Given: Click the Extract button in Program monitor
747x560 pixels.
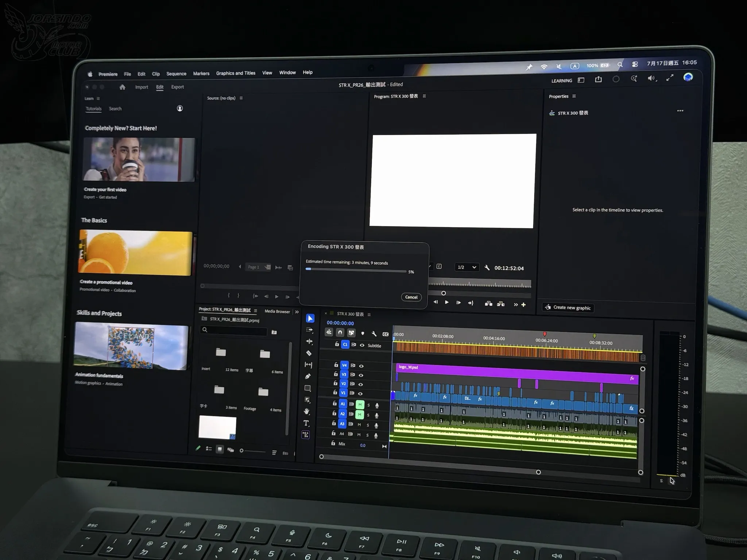Looking at the screenshot, I should click(x=501, y=304).
